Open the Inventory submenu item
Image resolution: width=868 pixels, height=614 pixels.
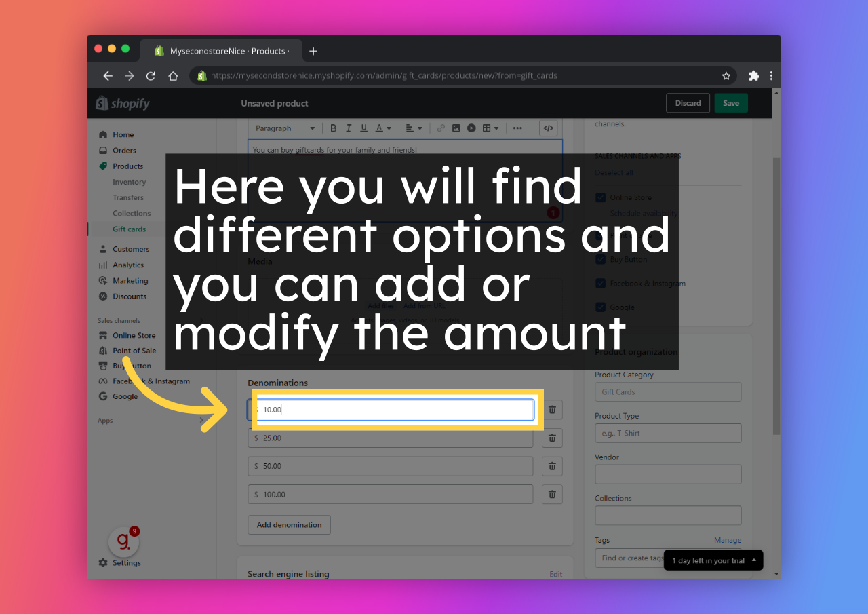[129, 182]
